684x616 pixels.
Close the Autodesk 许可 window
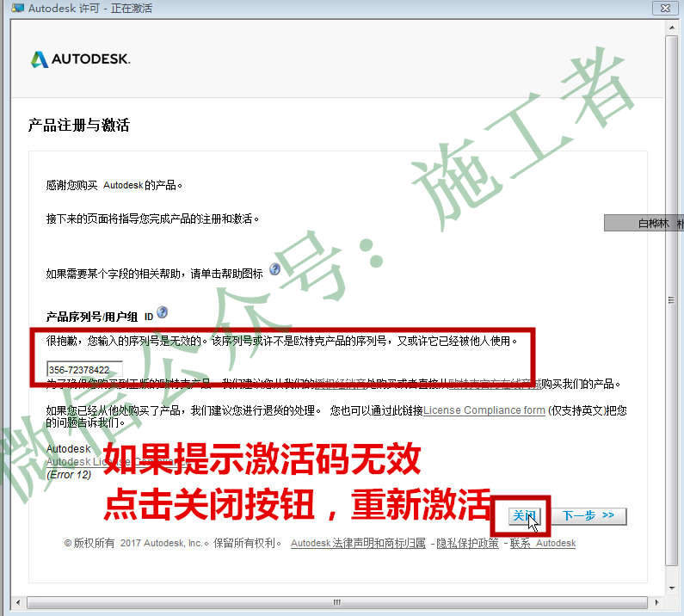coord(665,8)
